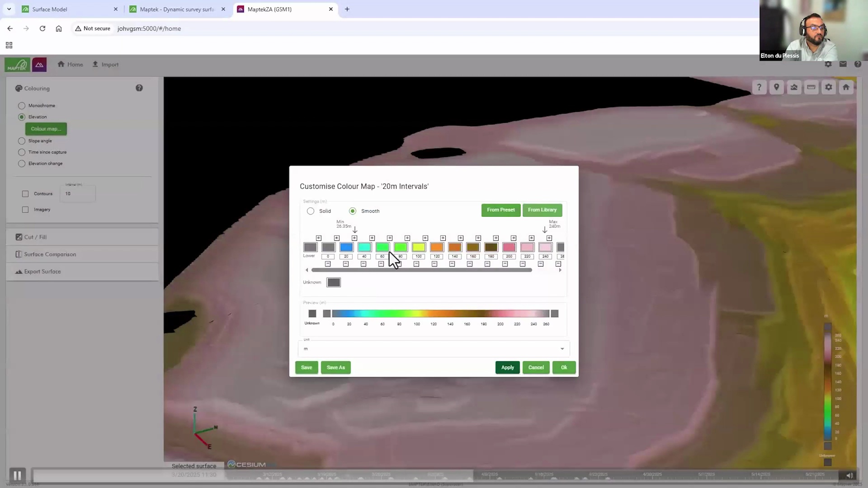Switch to the Surface Model browser tab

69,9
